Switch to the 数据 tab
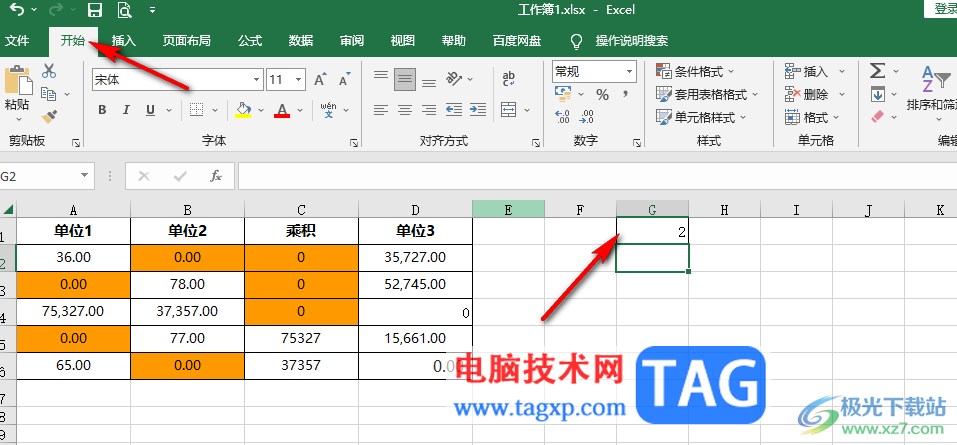The image size is (957, 445). point(301,41)
